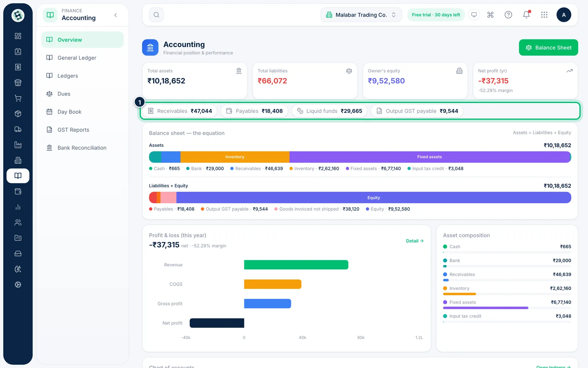
Task: Click the package box icon in left rail
Action: (18, 114)
